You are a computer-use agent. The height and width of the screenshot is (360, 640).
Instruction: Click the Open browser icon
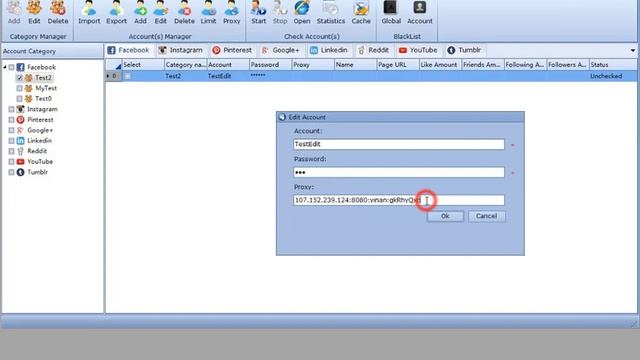(302, 12)
